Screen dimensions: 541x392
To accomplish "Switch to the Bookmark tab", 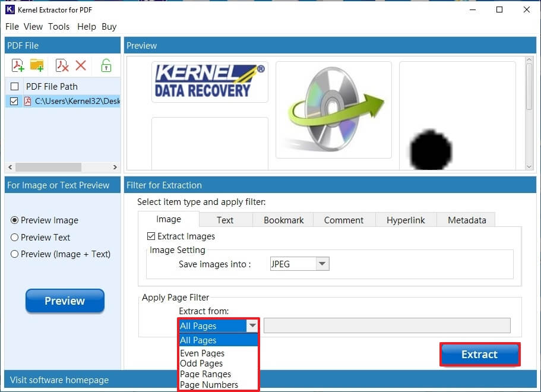I will point(284,220).
